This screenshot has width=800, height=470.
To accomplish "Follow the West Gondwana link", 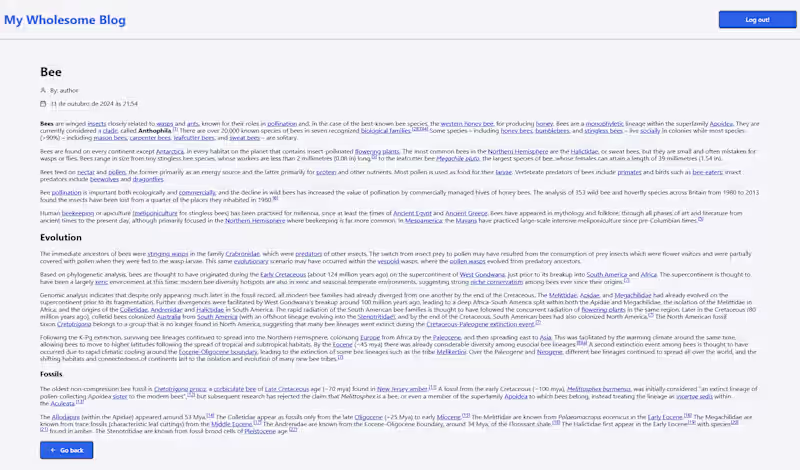I will coord(482,275).
